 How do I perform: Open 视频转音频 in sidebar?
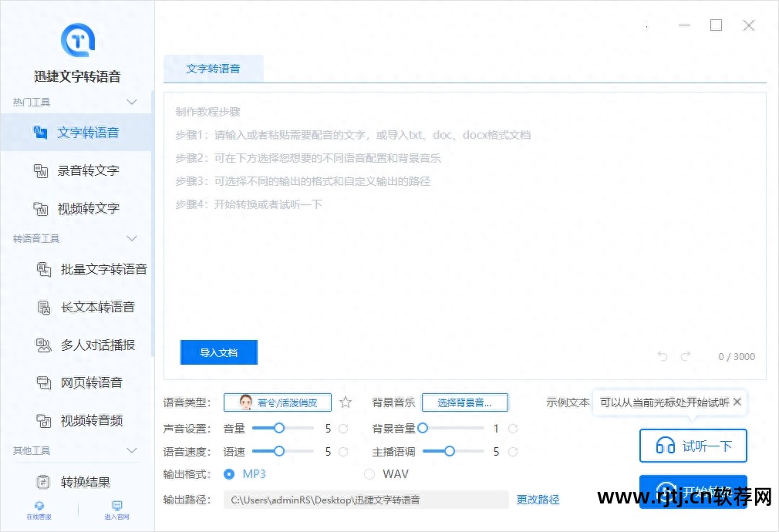coord(76,421)
